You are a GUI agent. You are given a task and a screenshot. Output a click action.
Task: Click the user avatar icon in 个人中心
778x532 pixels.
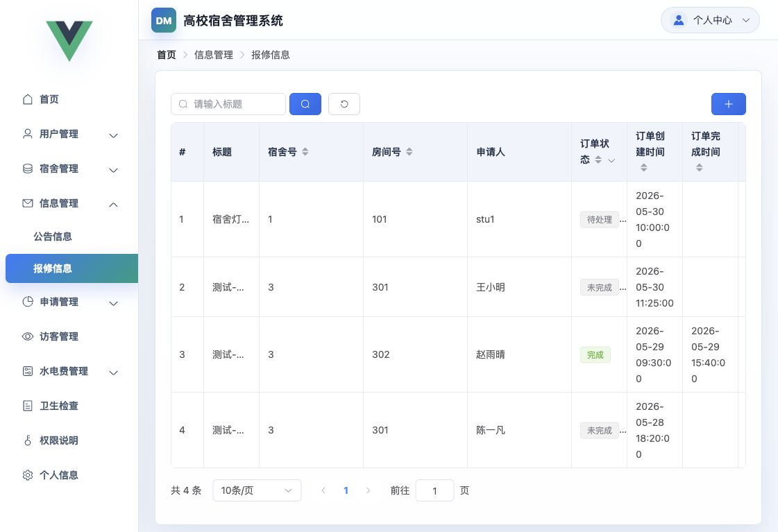point(678,20)
